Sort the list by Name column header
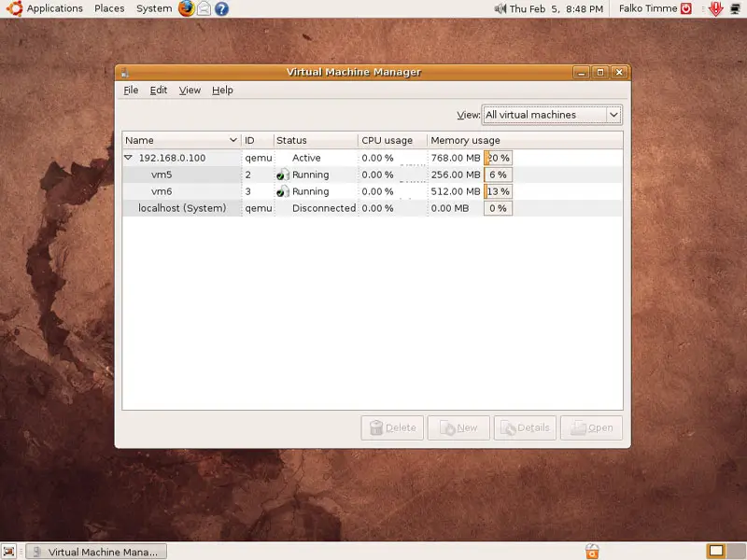 point(181,141)
